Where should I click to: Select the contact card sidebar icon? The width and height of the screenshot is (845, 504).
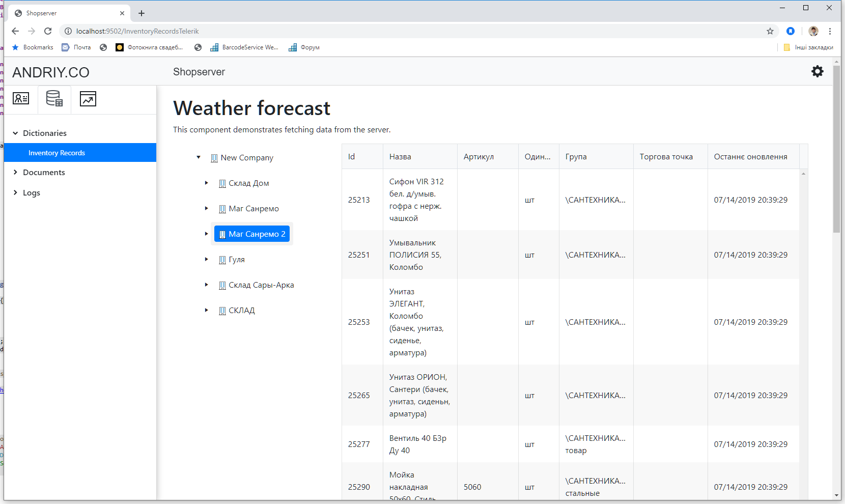coord(21,98)
